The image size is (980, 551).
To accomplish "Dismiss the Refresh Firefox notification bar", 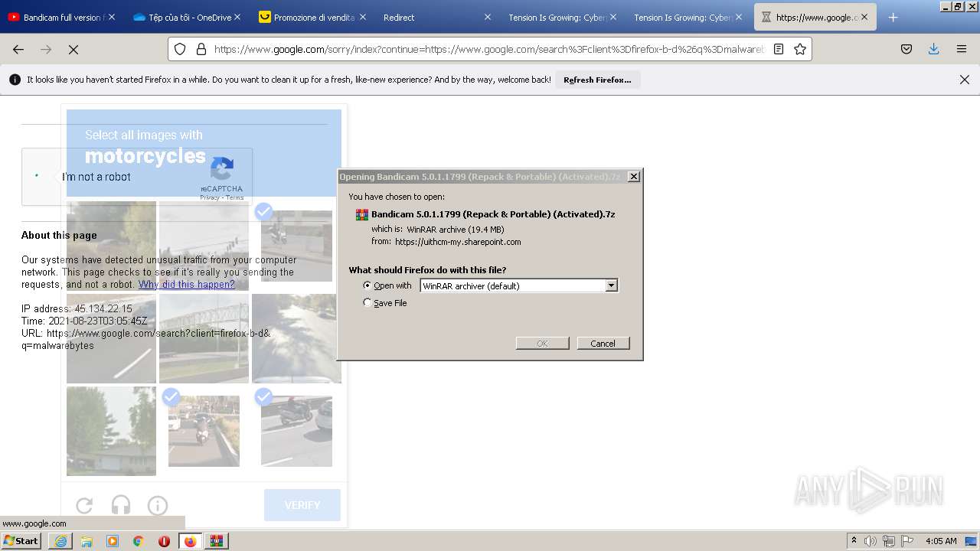I will [965, 80].
